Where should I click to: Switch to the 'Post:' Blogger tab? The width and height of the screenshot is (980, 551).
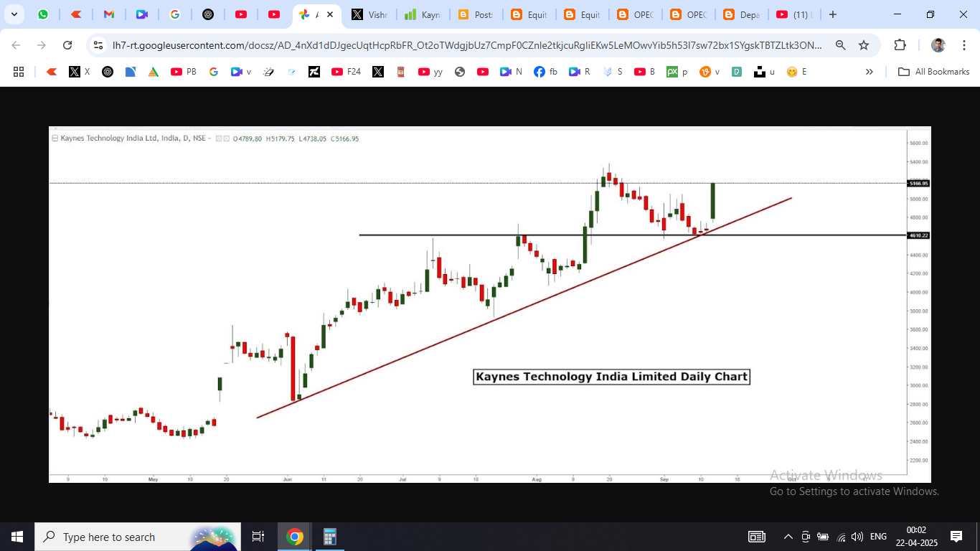click(x=476, y=14)
